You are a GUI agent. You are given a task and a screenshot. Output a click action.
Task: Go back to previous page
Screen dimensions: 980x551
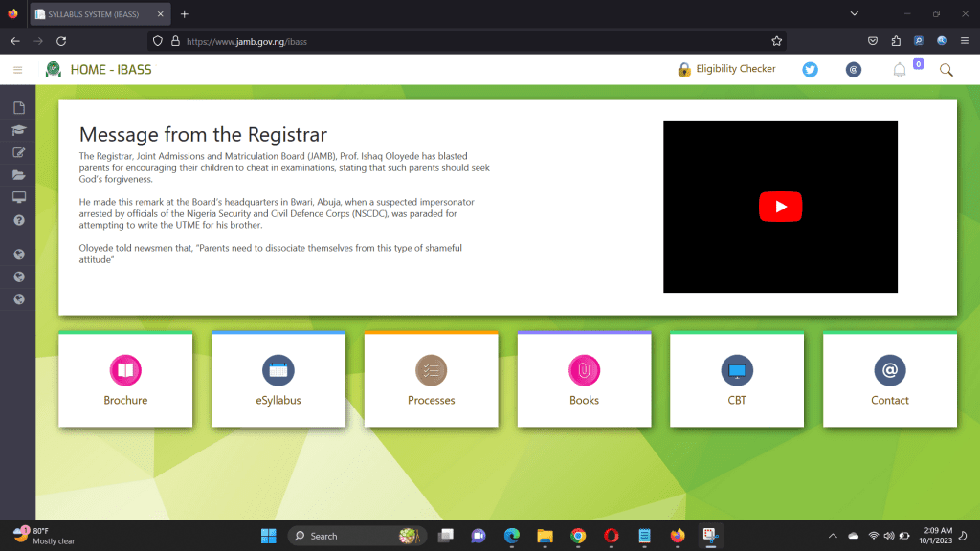tap(15, 41)
